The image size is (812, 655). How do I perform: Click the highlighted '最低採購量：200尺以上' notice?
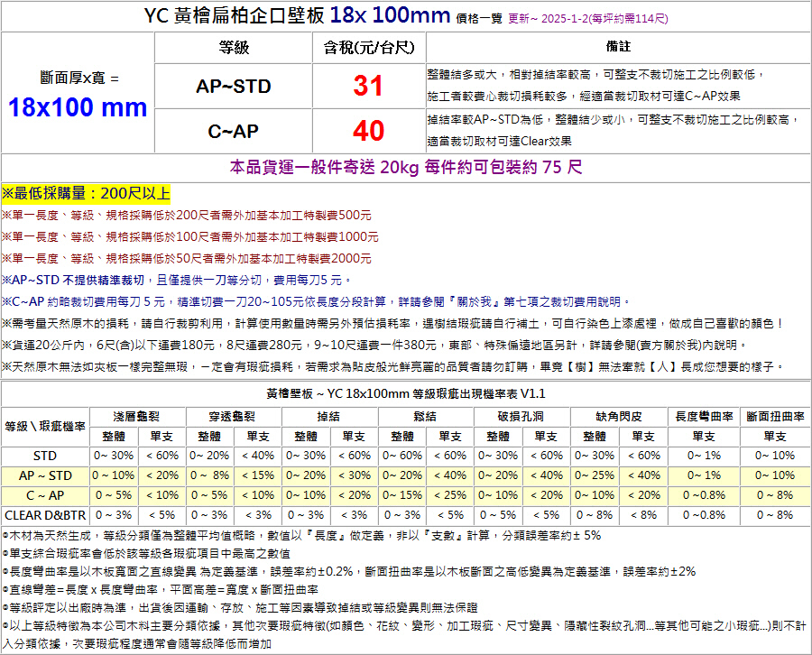coord(86,194)
